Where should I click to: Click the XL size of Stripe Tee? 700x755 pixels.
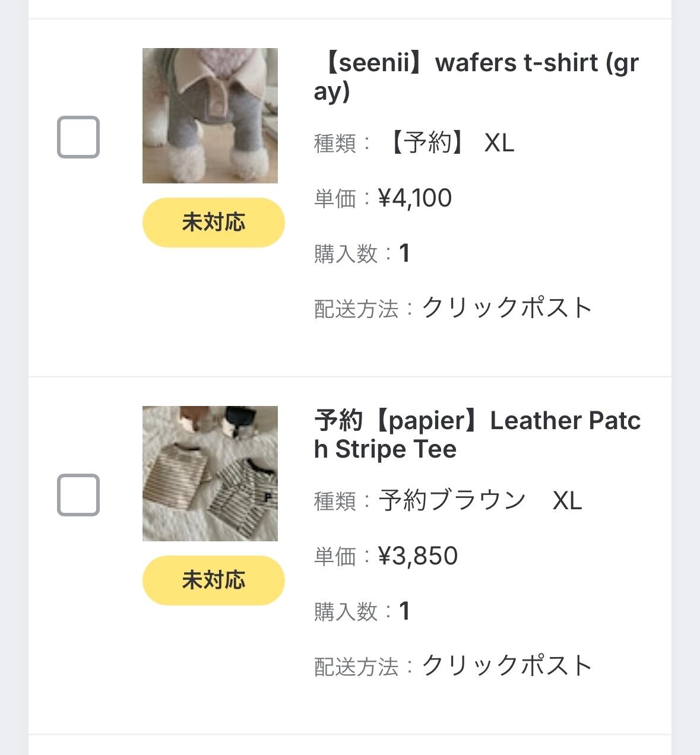point(567,501)
